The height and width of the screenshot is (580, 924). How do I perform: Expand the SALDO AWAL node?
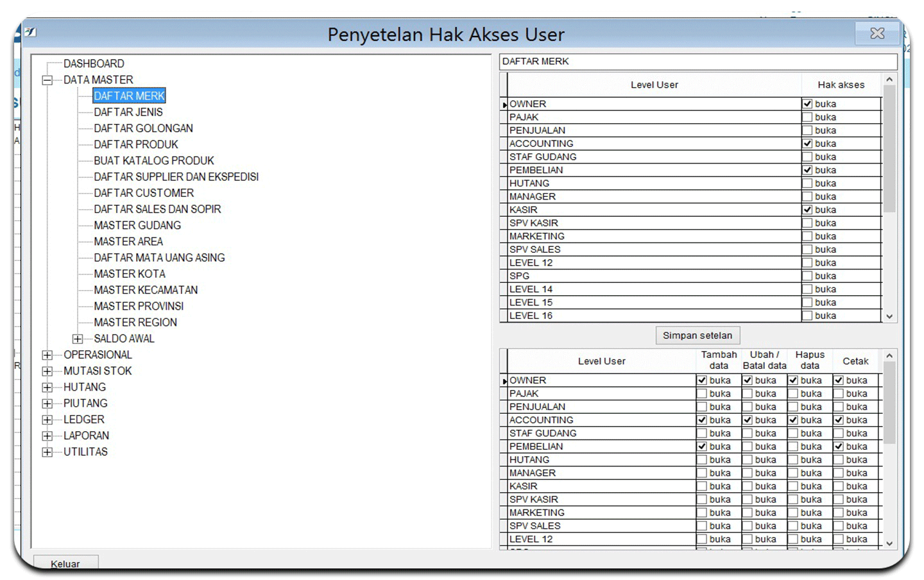pyautogui.click(x=78, y=339)
